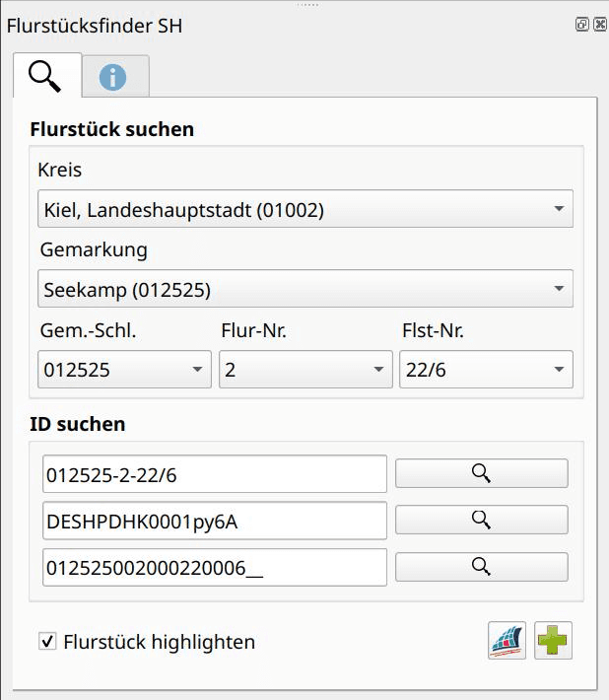This screenshot has height=700, width=609.
Task: Focus the DESHPDHK0001py6A input field
Action: click(x=215, y=521)
